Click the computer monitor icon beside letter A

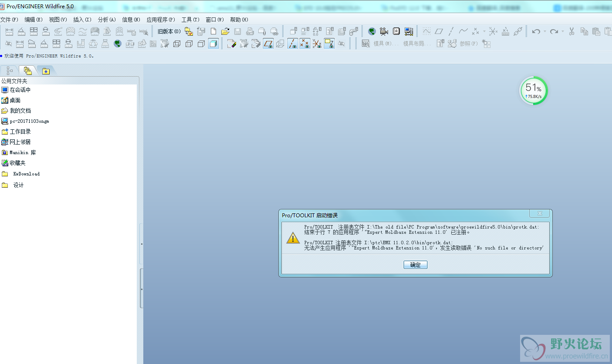408,31
